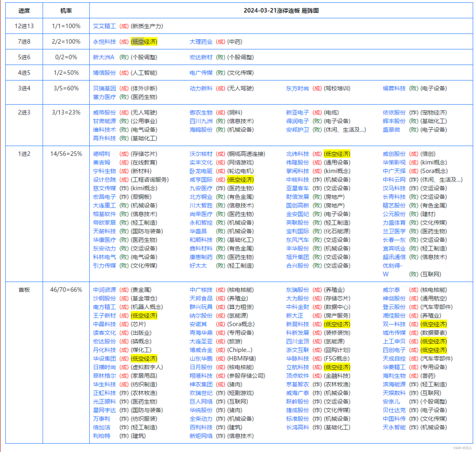
Task: Click 博信股份 in the 4进5 row
Action: [x=104, y=73]
